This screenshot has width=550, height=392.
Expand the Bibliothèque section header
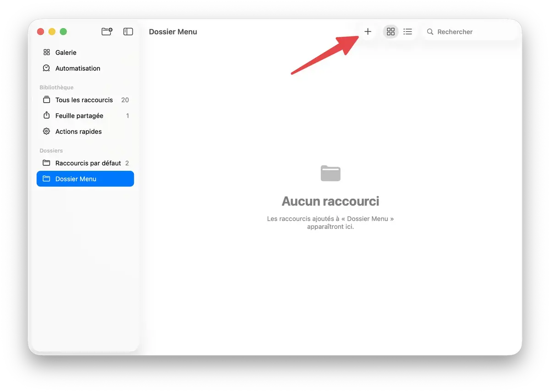(56, 87)
